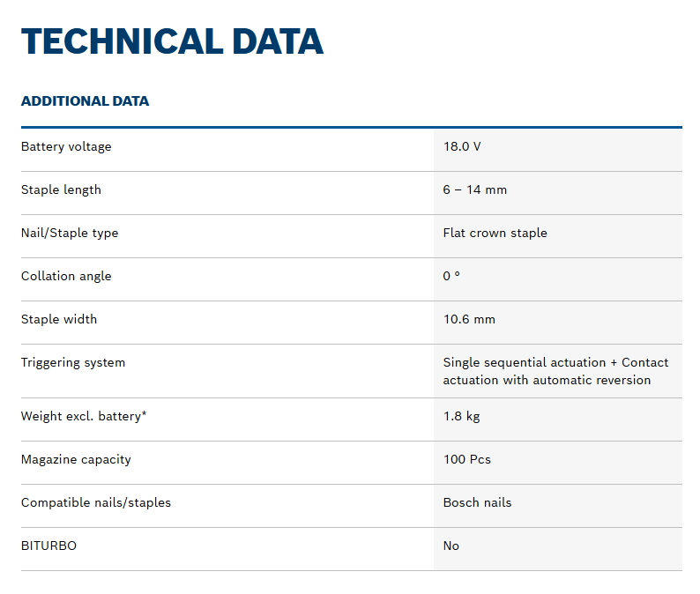Select the 18.0 V value
The height and width of the screenshot is (594, 700).
[462, 146]
